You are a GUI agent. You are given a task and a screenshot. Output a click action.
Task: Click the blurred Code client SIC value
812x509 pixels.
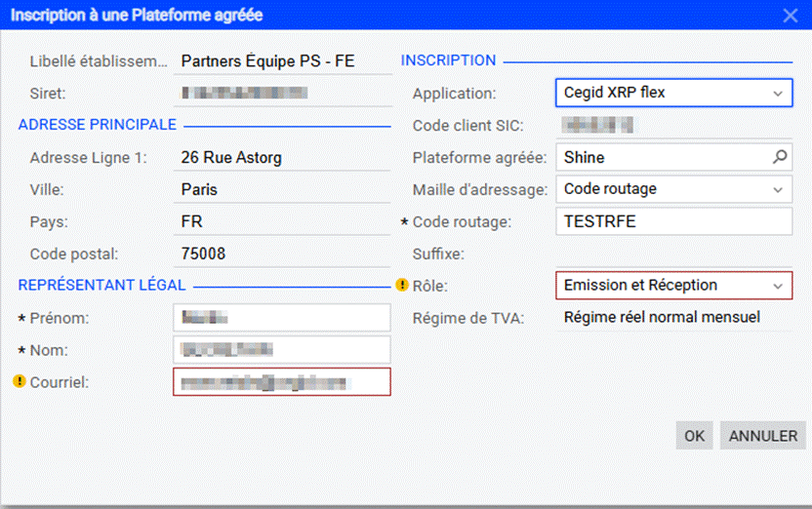(597, 125)
